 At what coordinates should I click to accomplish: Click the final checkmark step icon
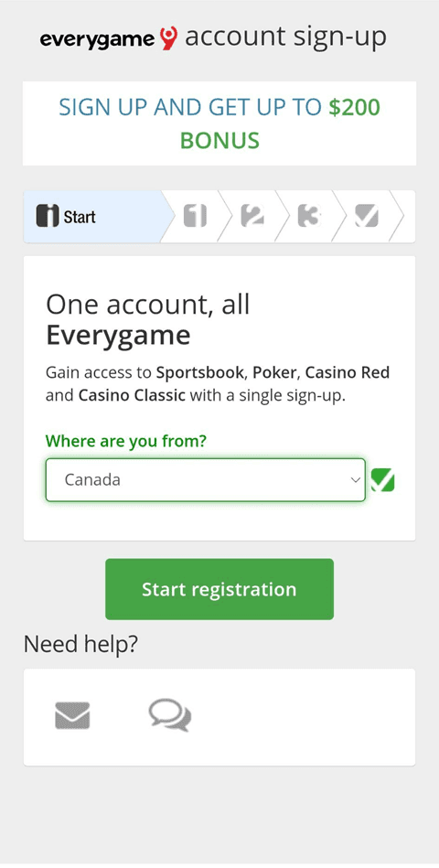click(367, 216)
